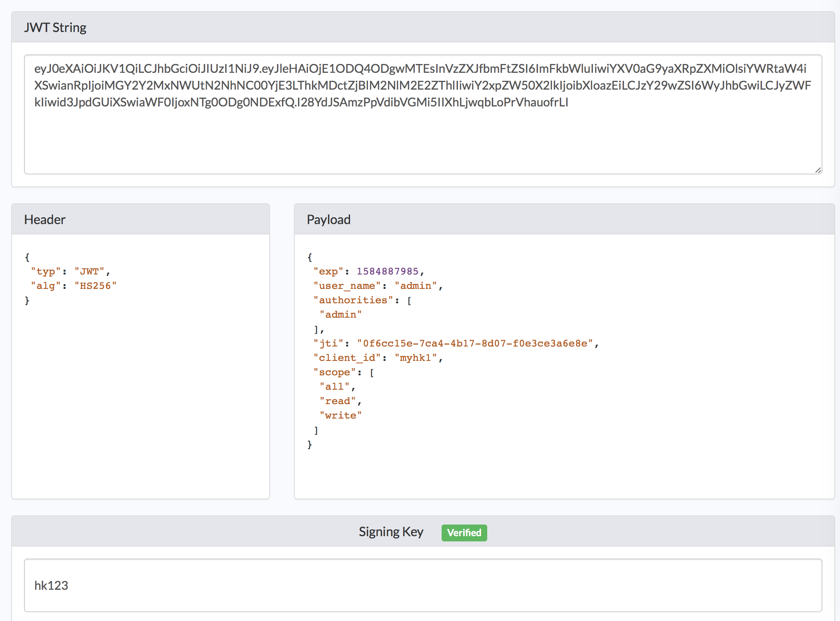Viewport: 840px width, 621px height.
Task: Click the jti UUID string value
Action: coord(475,343)
